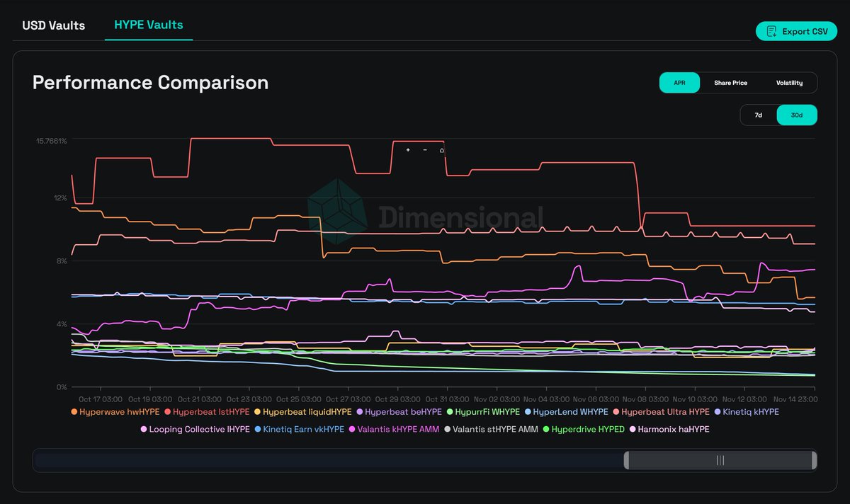The height and width of the screenshot is (504, 850).
Task: Toggle Hyperdrive HYPED legend series
Action: (x=584, y=429)
